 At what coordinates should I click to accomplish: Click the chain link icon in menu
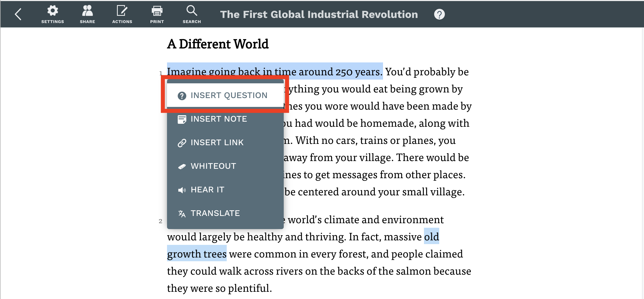click(182, 143)
